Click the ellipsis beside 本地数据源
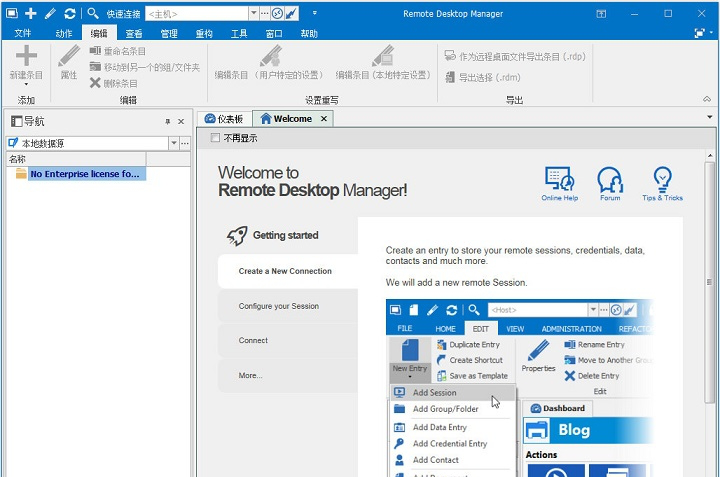This screenshot has width=720, height=496. pos(185,143)
